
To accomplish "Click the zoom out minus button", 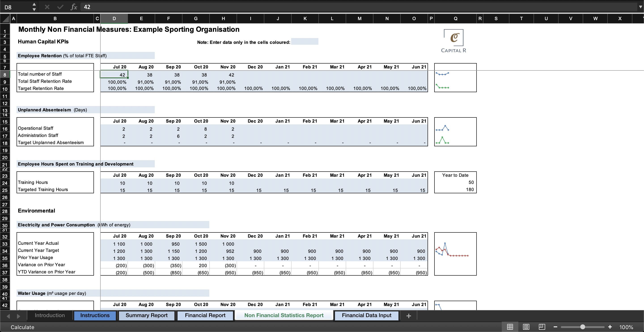I will pyautogui.click(x=555, y=327).
